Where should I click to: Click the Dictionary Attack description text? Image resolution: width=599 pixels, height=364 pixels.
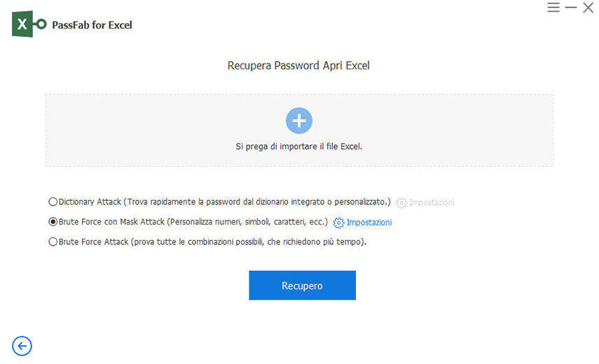point(266,202)
